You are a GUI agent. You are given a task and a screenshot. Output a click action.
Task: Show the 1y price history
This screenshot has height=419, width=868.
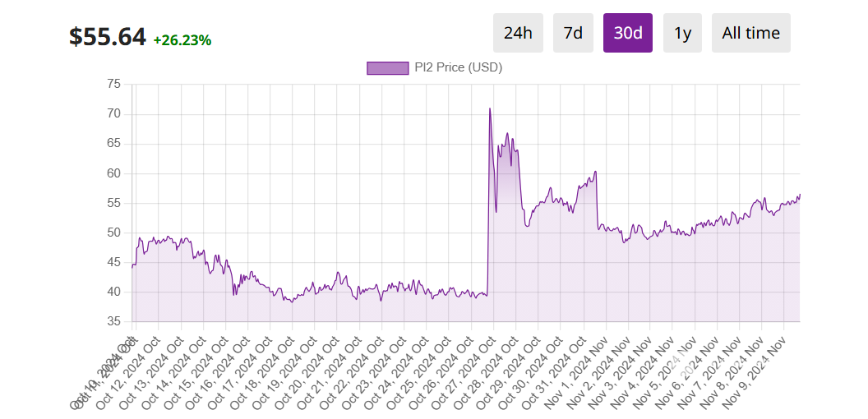pyautogui.click(x=682, y=33)
